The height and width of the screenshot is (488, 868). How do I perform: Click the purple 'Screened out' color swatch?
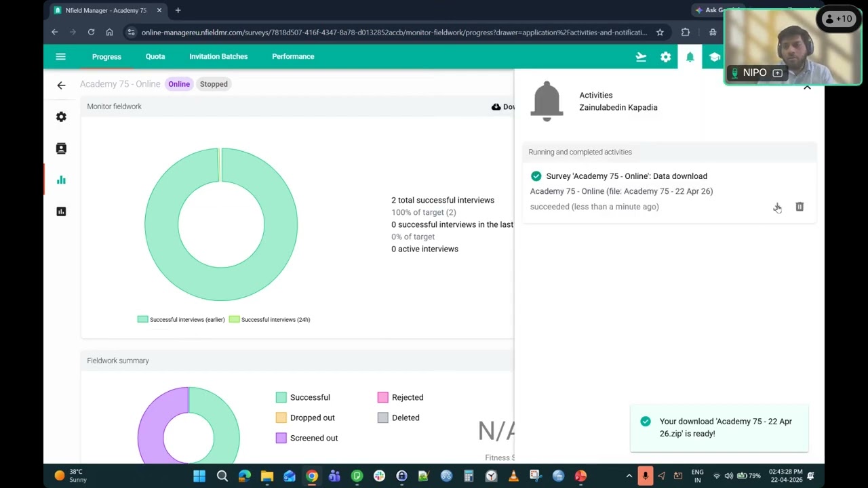click(x=281, y=438)
